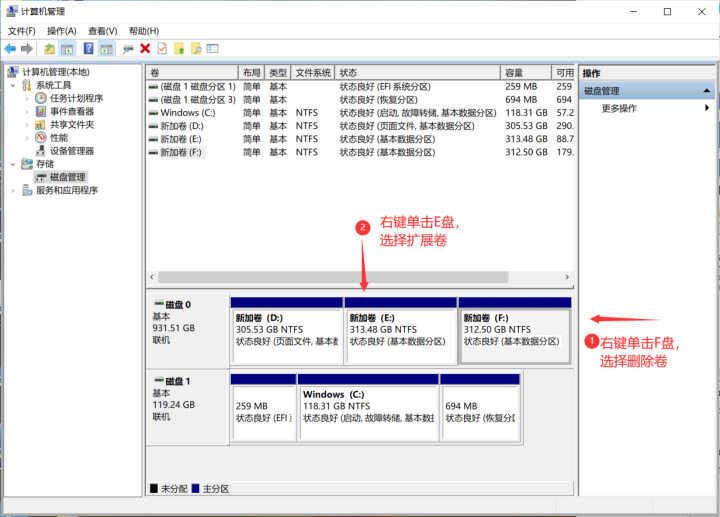Click the System Tools icon beside 系统工具
This screenshot has height=517, width=720.
(x=27, y=85)
